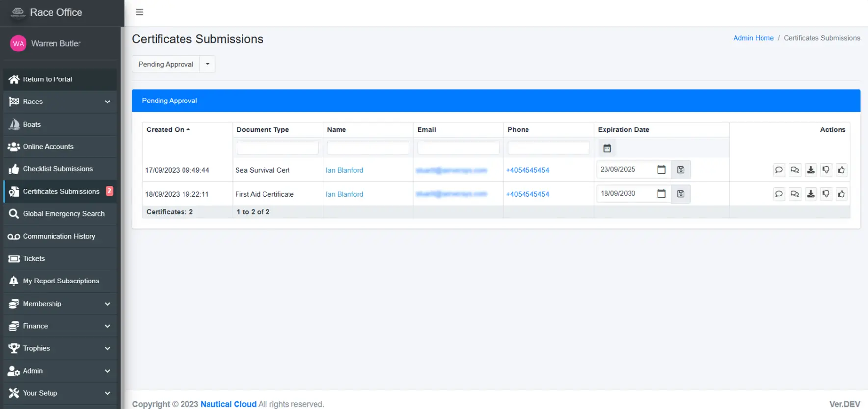The image size is (868, 409).
Task: Download the Sea Survival Cert document
Action: (811, 170)
